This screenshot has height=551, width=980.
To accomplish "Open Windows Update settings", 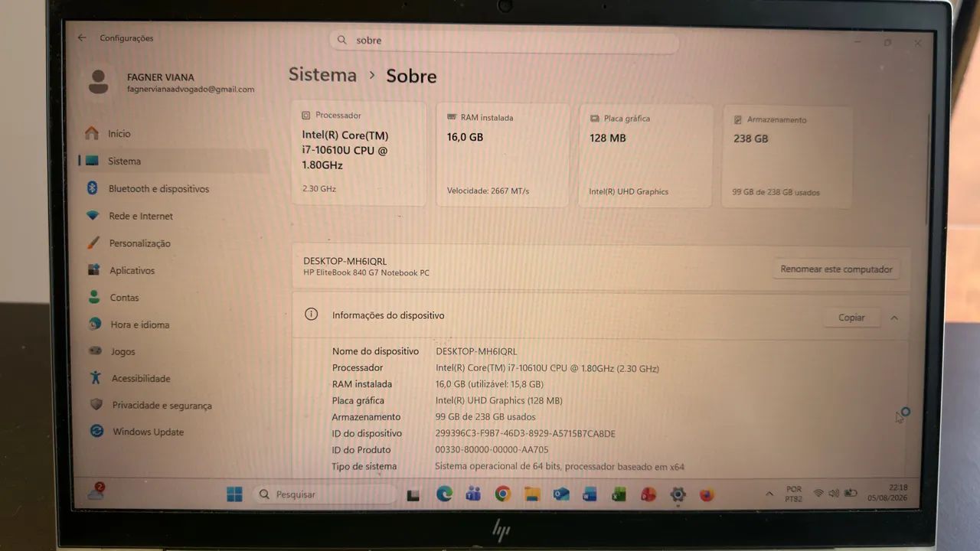I will [x=174, y=432].
